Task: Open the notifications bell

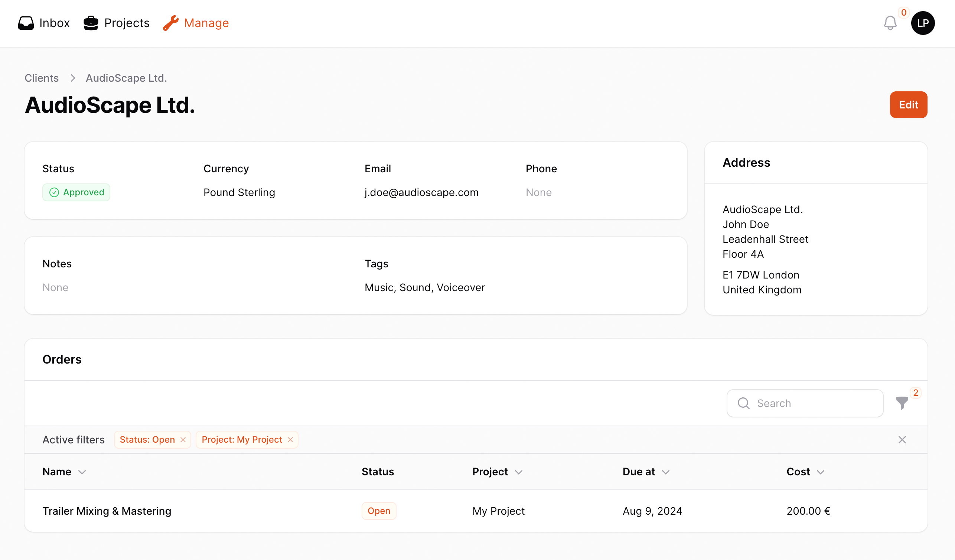Action: [890, 23]
